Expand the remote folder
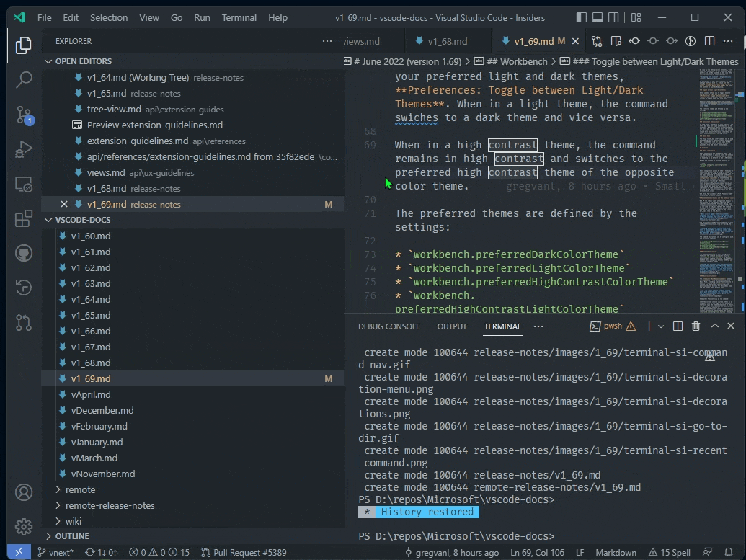Screen dimensions: 746x560 (x=192, y=489)
